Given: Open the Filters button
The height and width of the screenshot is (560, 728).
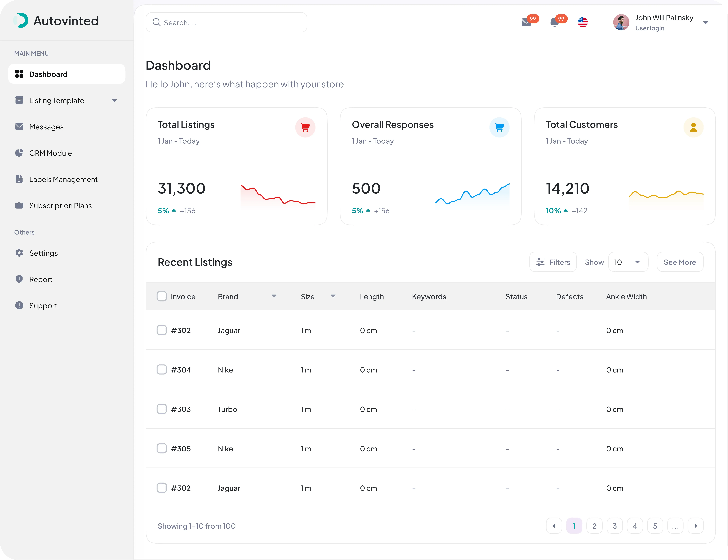Looking at the screenshot, I should click(553, 262).
